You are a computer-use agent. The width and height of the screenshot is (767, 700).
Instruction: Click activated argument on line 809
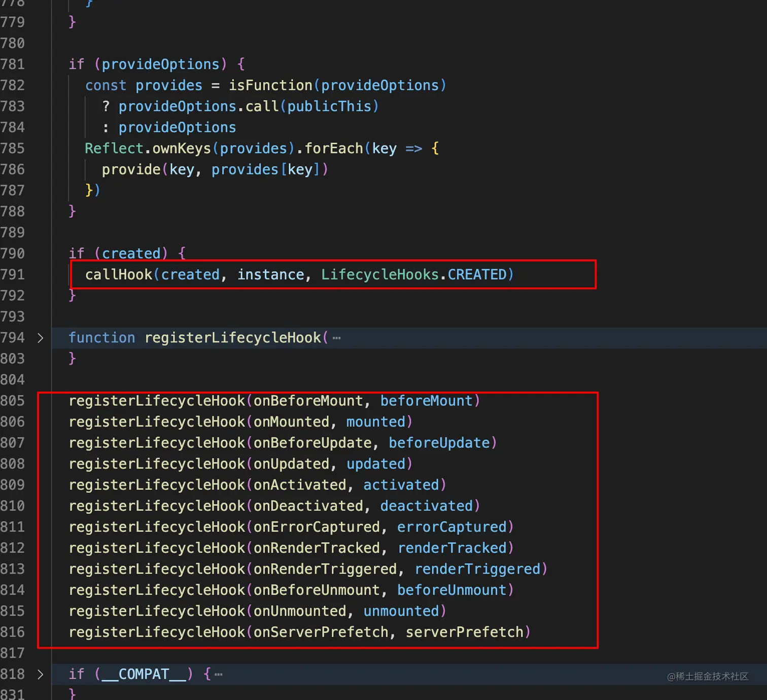tap(401, 485)
